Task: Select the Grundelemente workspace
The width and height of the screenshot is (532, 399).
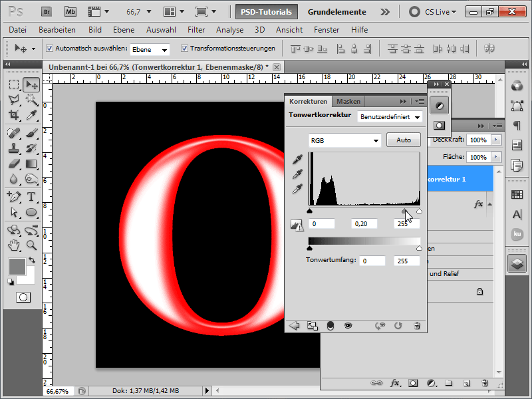Action: [337, 12]
